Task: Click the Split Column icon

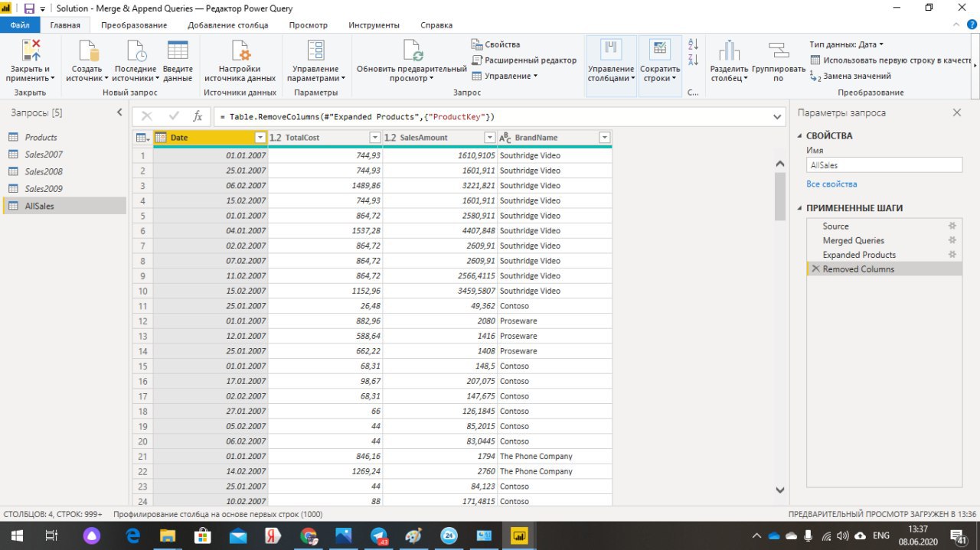Action: (x=729, y=50)
